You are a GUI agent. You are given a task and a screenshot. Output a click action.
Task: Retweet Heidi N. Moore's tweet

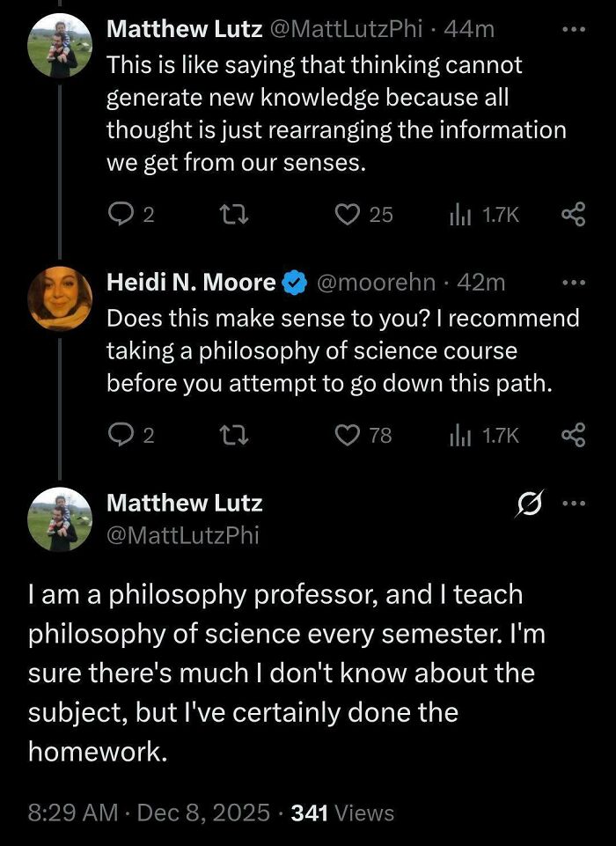click(229, 434)
